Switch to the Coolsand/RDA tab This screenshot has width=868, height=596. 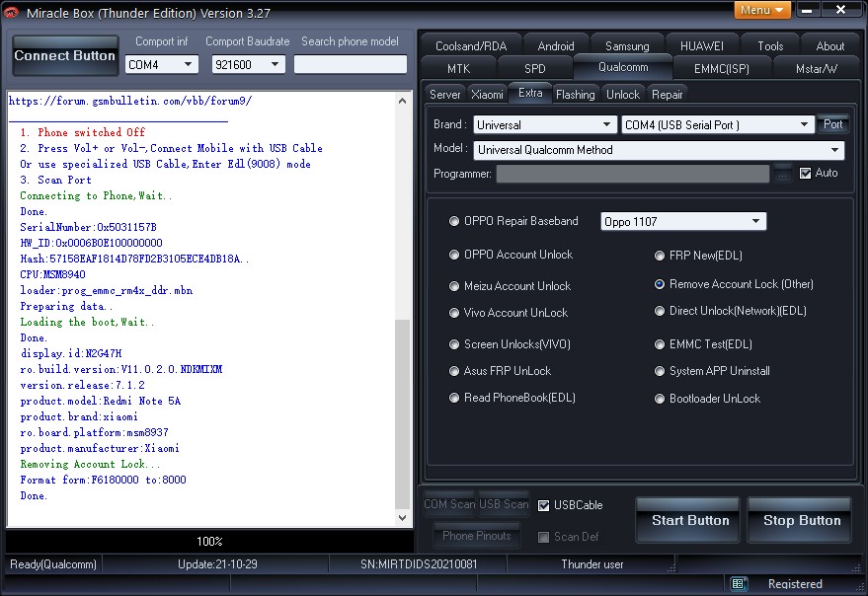coord(471,46)
